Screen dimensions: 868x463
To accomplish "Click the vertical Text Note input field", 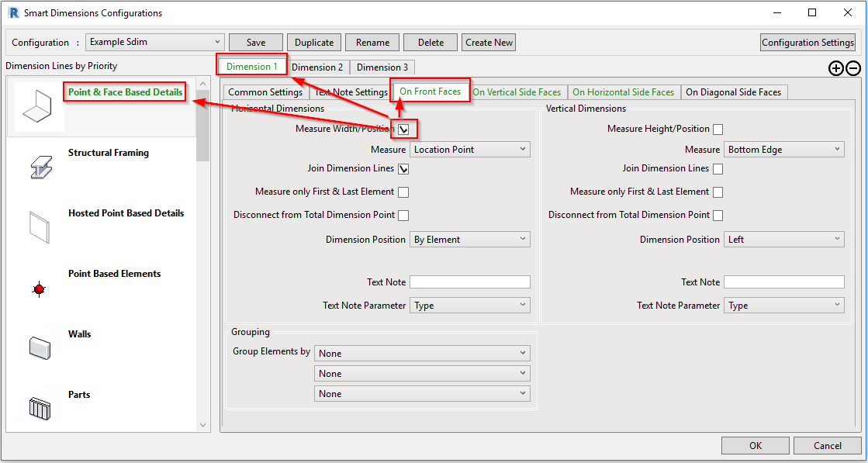I will 784,282.
